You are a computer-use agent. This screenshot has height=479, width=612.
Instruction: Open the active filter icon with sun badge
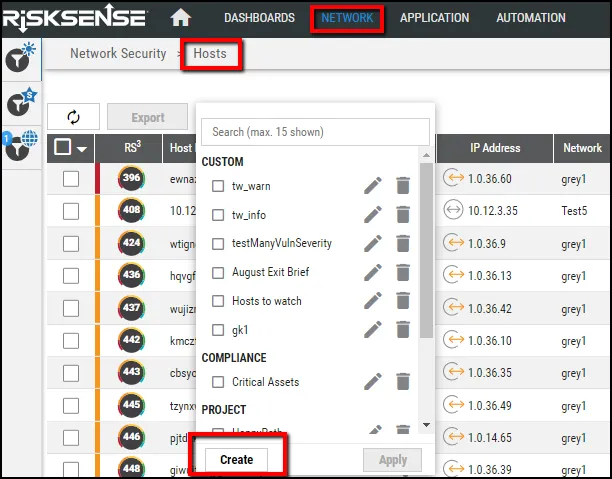pyautogui.click(x=20, y=57)
